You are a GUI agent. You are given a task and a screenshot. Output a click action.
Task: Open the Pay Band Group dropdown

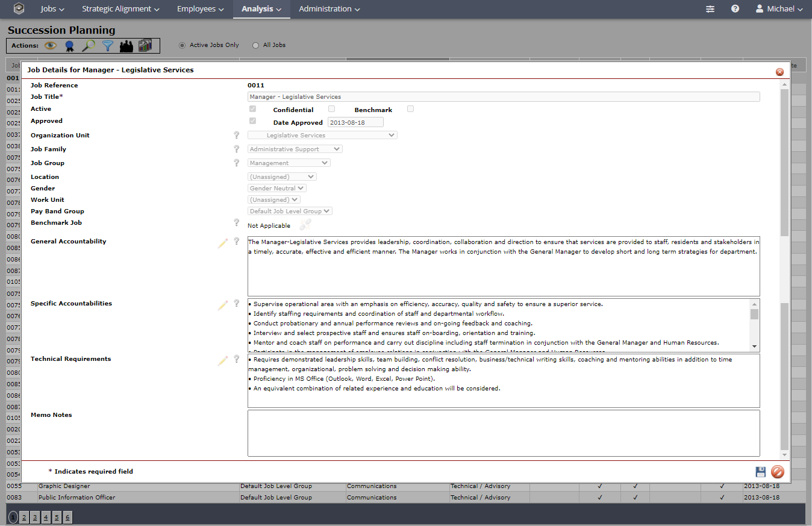tap(290, 211)
